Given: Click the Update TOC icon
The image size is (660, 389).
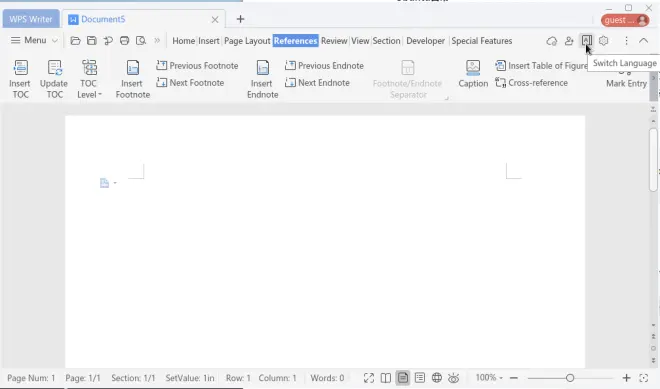Looking at the screenshot, I should pos(55,68).
